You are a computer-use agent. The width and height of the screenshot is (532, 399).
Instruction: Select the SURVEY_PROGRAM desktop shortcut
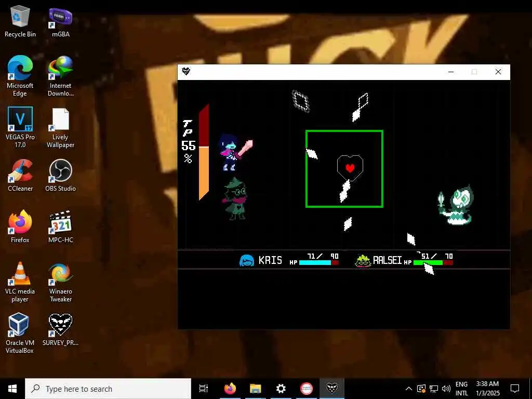point(60,329)
